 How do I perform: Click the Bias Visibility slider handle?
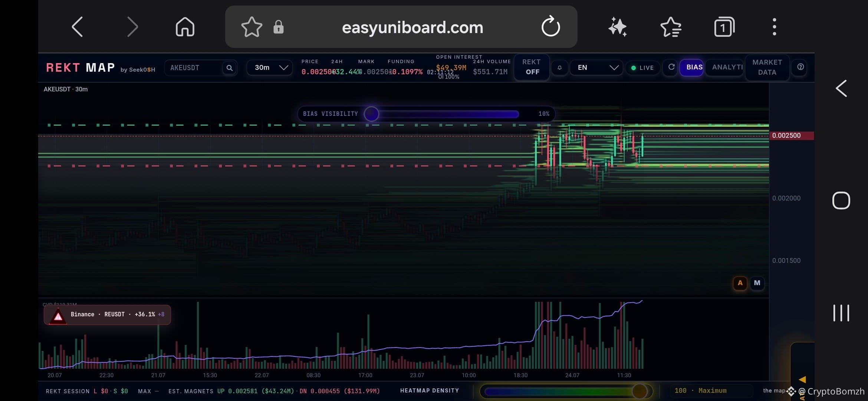pyautogui.click(x=371, y=114)
